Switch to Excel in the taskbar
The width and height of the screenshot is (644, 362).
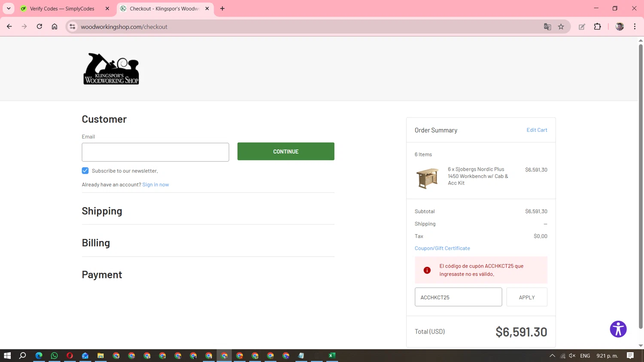(332, 356)
